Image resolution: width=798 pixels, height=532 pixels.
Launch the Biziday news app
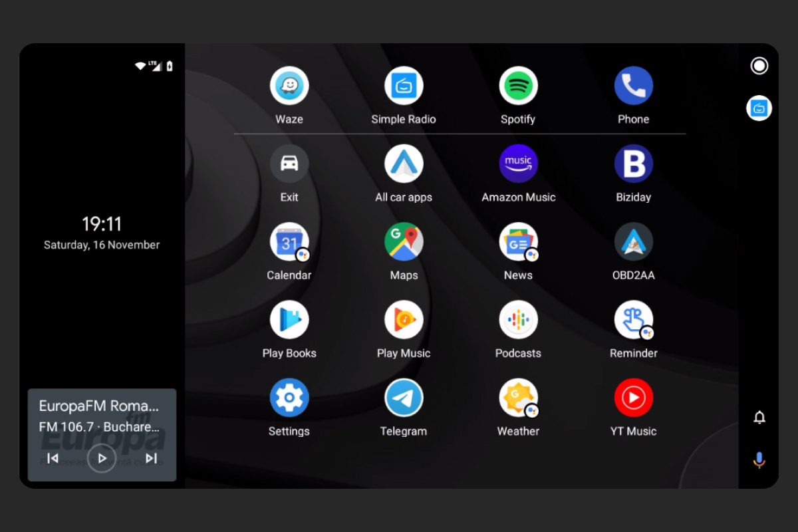pyautogui.click(x=633, y=163)
